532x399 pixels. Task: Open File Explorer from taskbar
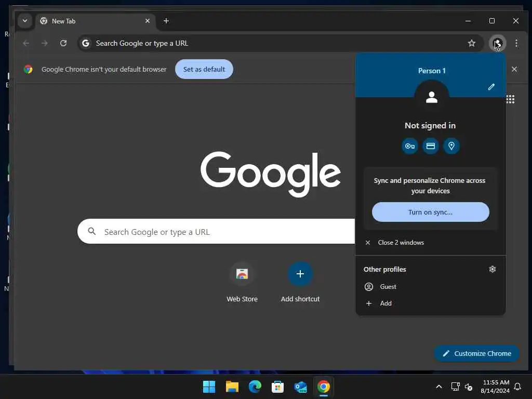click(232, 387)
